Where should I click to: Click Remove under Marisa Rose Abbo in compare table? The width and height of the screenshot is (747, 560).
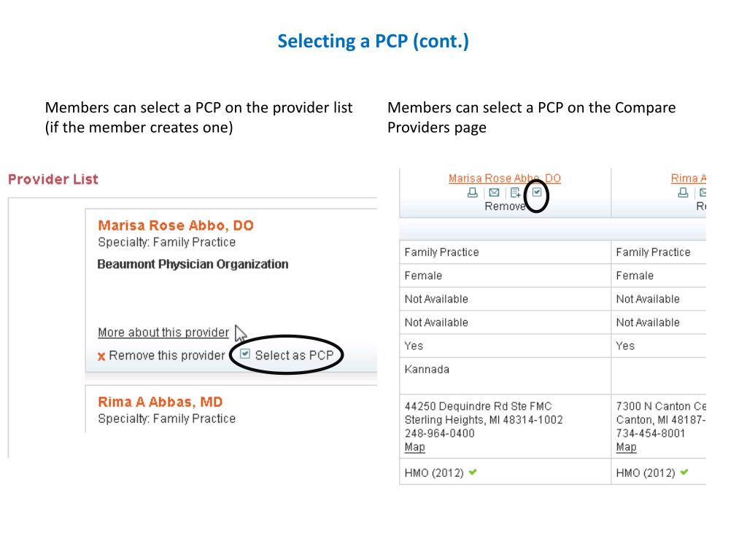point(505,206)
